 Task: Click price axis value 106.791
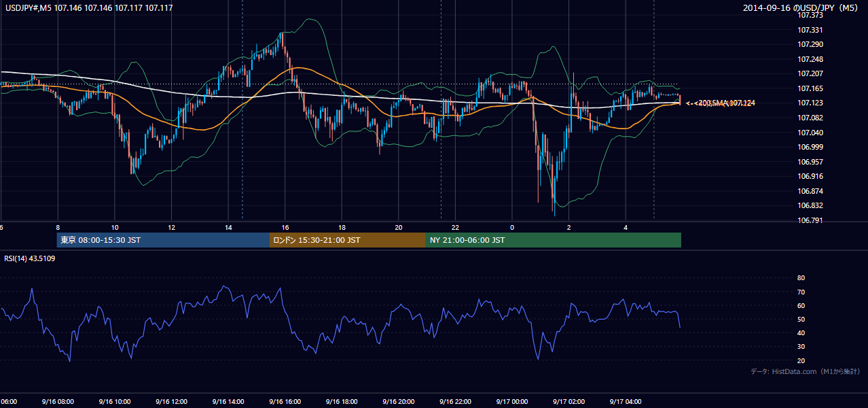coord(810,220)
